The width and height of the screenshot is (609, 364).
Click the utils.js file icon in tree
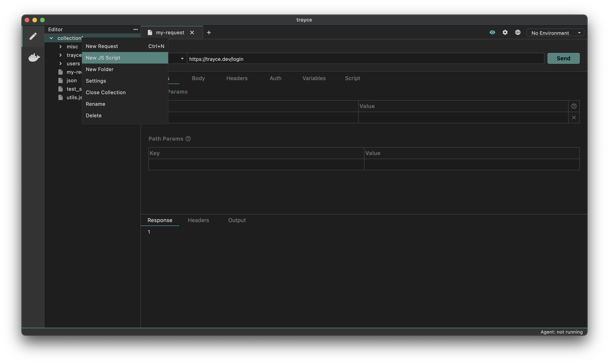point(60,97)
